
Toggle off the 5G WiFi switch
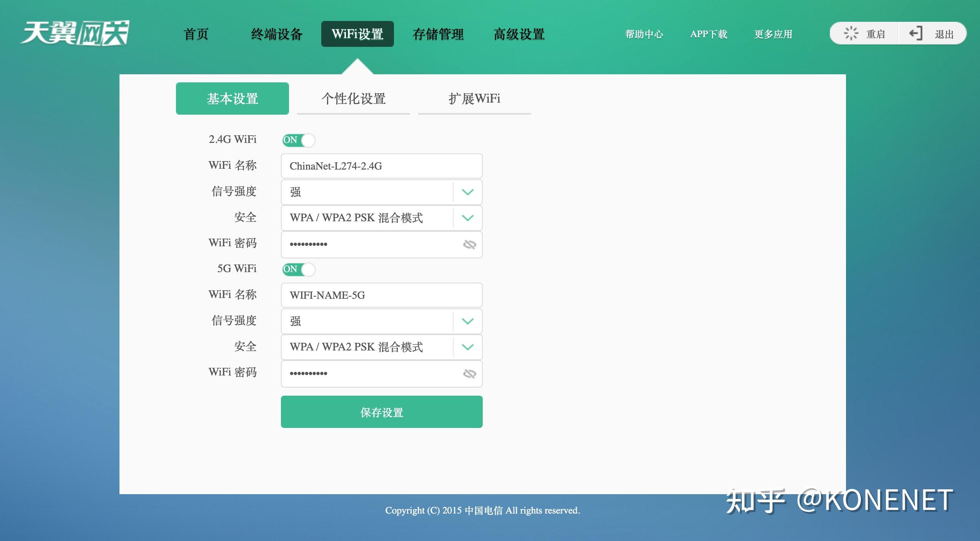[299, 269]
